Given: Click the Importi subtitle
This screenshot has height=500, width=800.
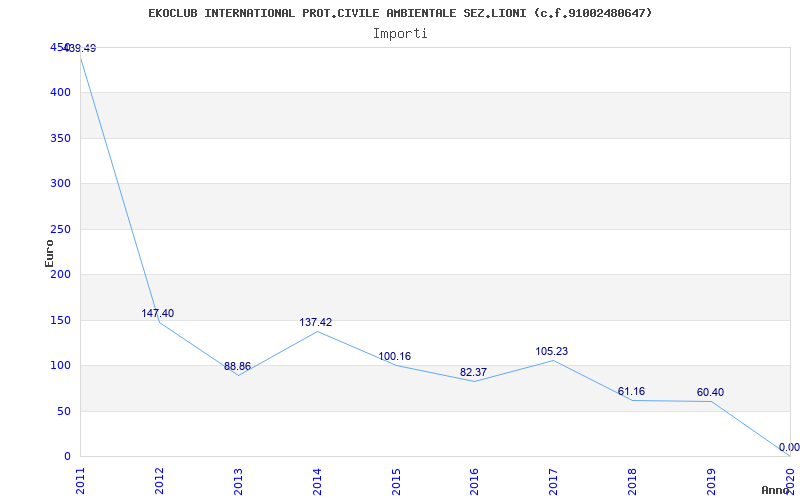Looking at the screenshot, I should (400, 34).
